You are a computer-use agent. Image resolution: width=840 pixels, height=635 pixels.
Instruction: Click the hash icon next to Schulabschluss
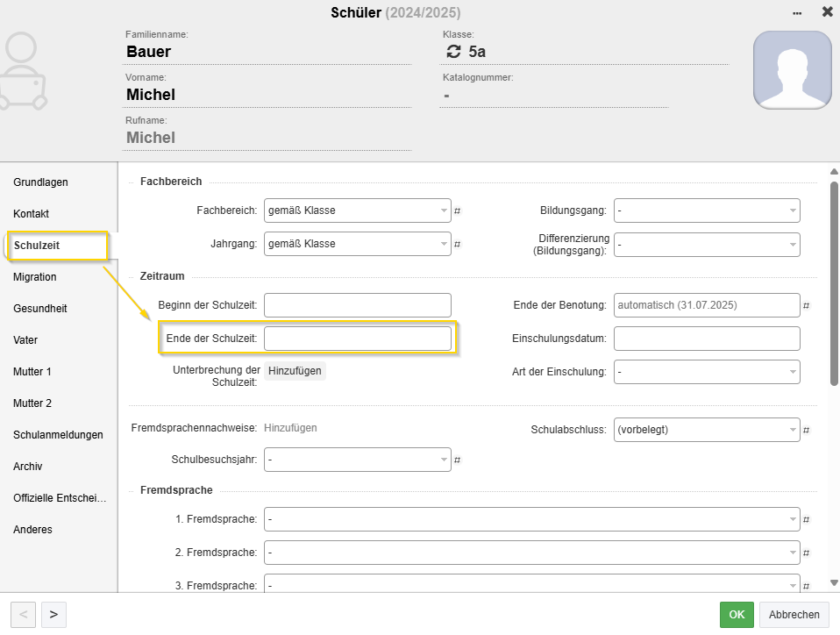[806, 430]
